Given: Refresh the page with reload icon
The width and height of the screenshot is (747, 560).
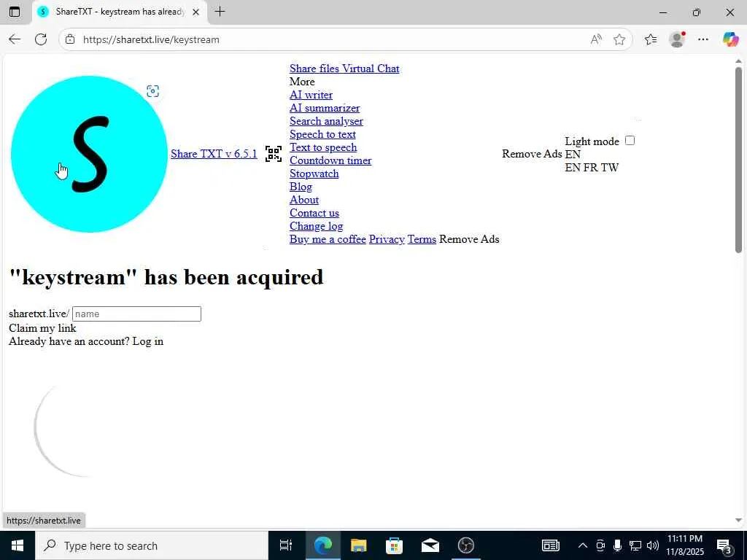Looking at the screenshot, I should 41,39.
